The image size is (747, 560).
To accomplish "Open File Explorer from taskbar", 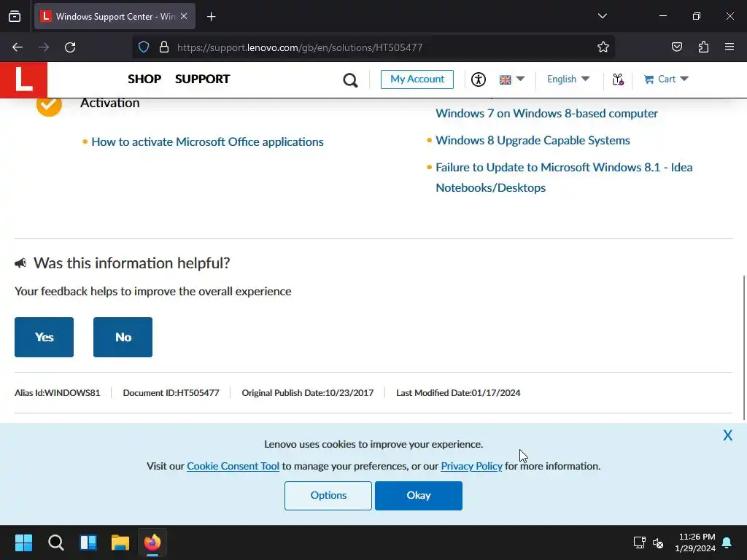I will pyautogui.click(x=120, y=542).
